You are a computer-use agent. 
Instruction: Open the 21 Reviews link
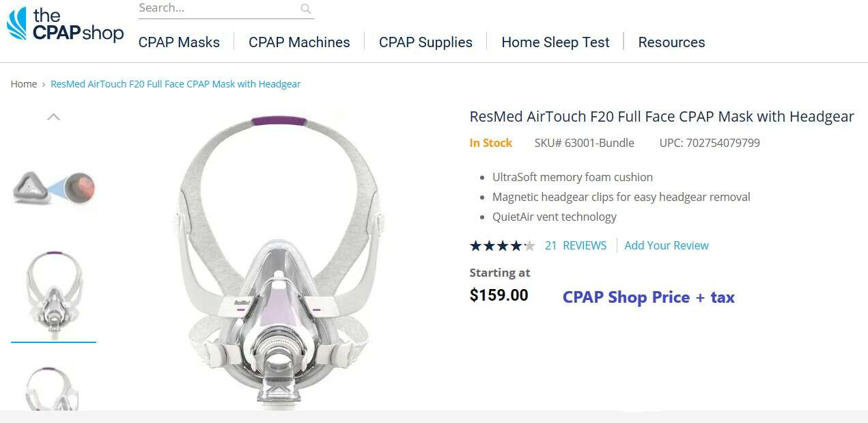[x=575, y=246]
